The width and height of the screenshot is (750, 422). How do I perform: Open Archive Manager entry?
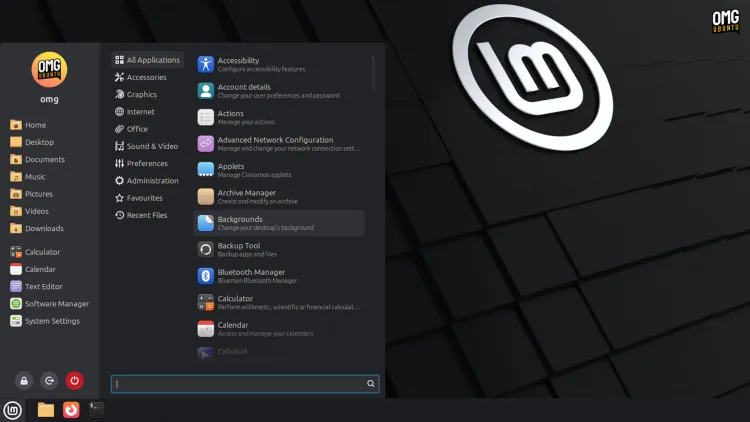tap(279, 197)
